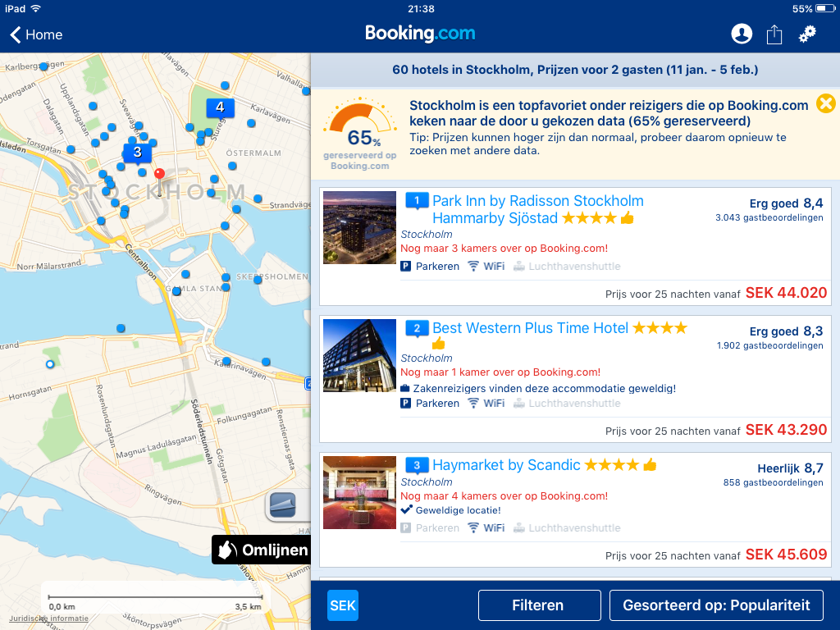This screenshot has height=630, width=840.
Task: Tap the 65% gereserveerd gauge
Action: pos(359,134)
